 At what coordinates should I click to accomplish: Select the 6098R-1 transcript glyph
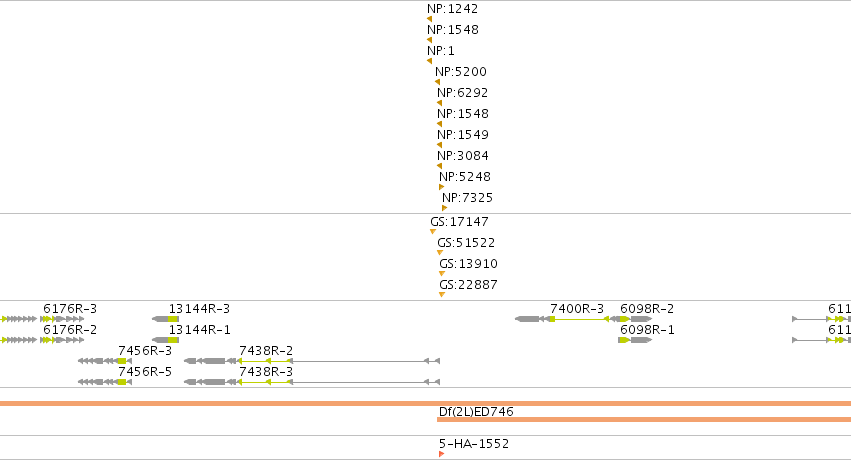pyautogui.click(x=635, y=340)
